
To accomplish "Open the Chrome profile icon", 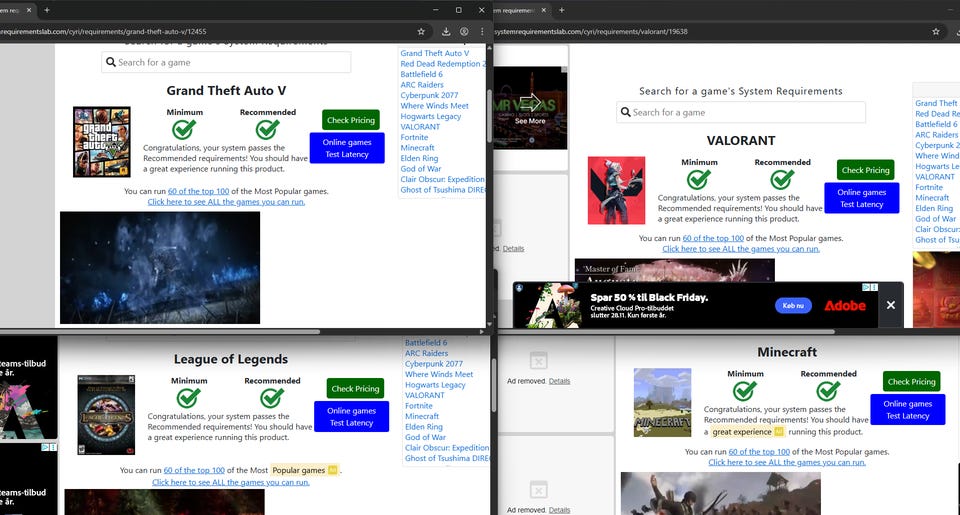I will click(x=464, y=31).
